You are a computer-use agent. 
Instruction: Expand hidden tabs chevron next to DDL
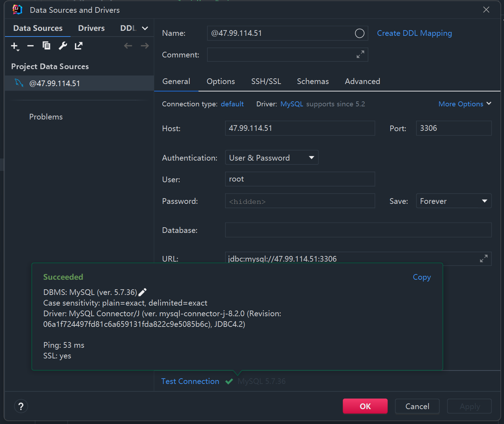(x=145, y=28)
